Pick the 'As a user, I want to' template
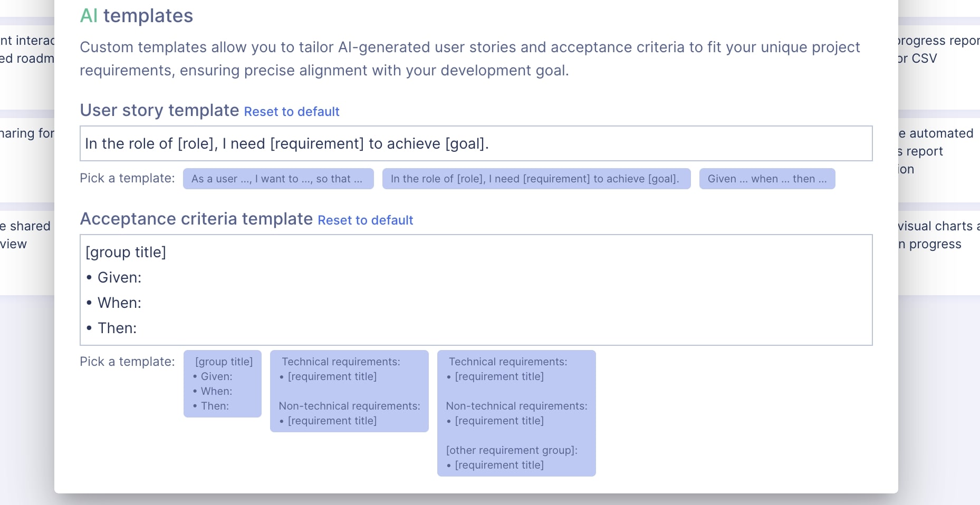The height and width of the screenshot is (505, 980). click(x=278, y=179)
